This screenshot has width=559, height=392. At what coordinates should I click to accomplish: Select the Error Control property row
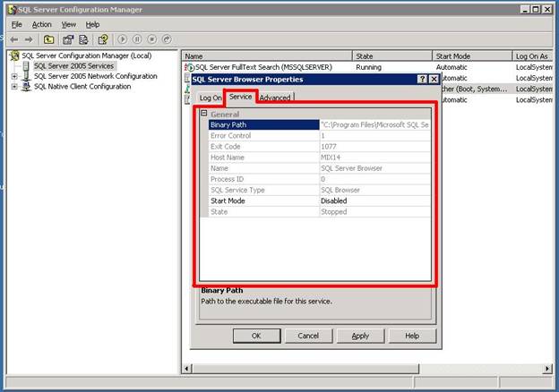click(319, 136)
